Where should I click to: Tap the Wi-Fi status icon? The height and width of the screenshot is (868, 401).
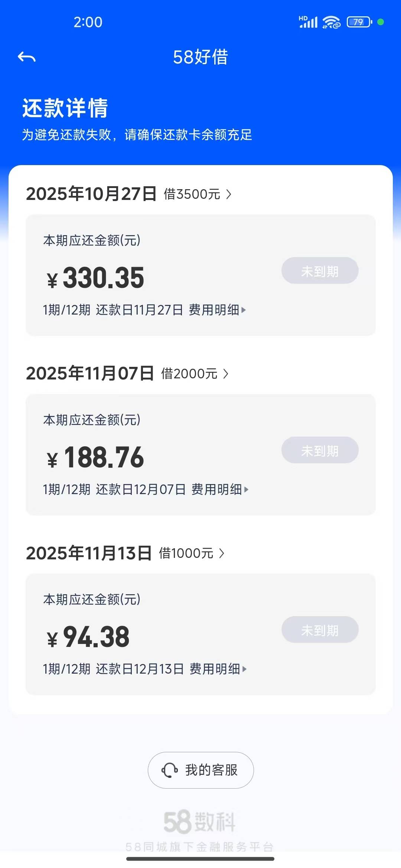[x=331, y=22]
